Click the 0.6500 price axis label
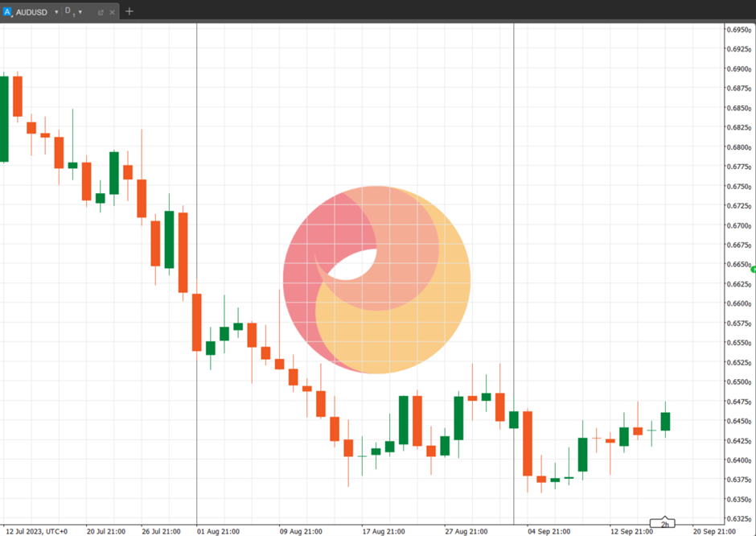The width and height of the screenshot is (756, 536). click(x=739, y=381)
